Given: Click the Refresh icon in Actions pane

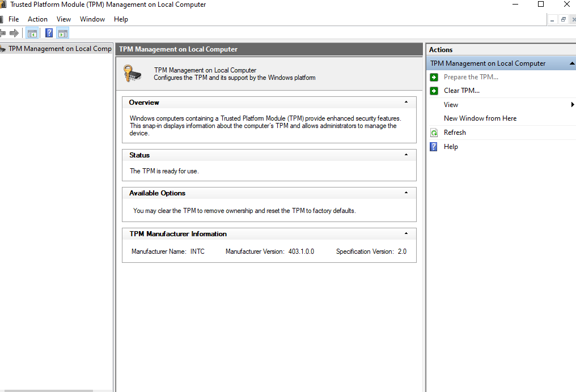Looking at the screenshot, I should [434, 133].
